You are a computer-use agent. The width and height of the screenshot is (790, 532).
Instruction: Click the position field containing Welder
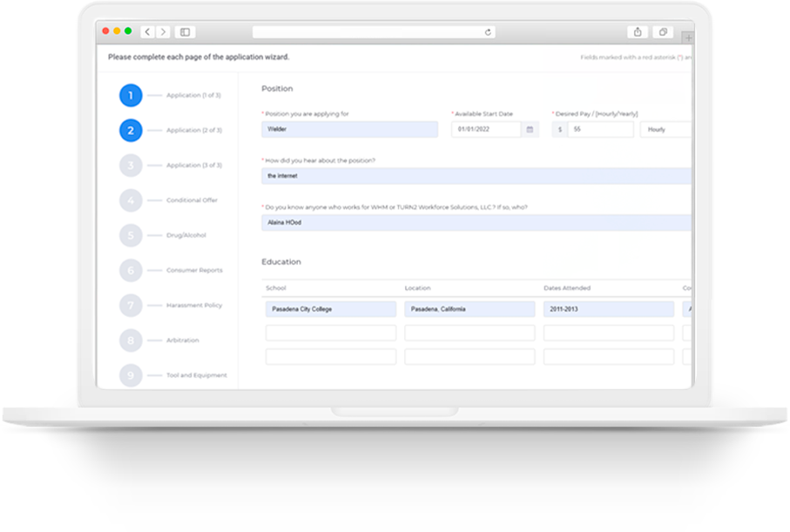pos(349,130)
